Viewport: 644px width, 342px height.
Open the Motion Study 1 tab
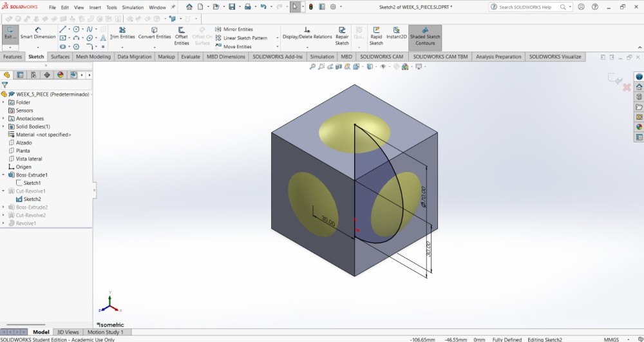tap(105, 332)
